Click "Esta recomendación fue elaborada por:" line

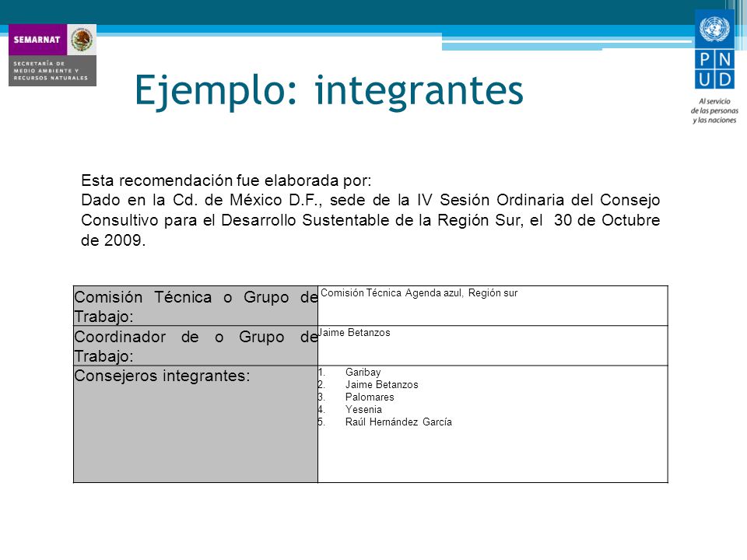click(226, 180)
